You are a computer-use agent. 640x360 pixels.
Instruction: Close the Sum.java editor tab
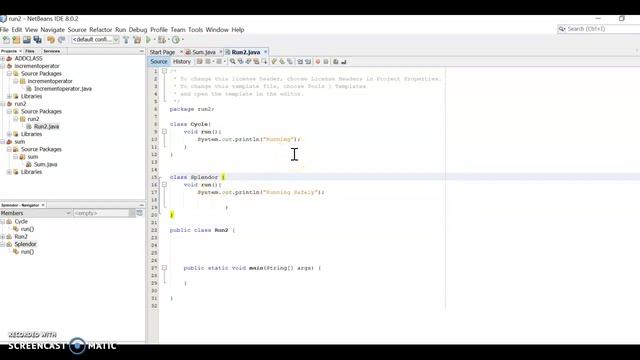pos(221,52)
